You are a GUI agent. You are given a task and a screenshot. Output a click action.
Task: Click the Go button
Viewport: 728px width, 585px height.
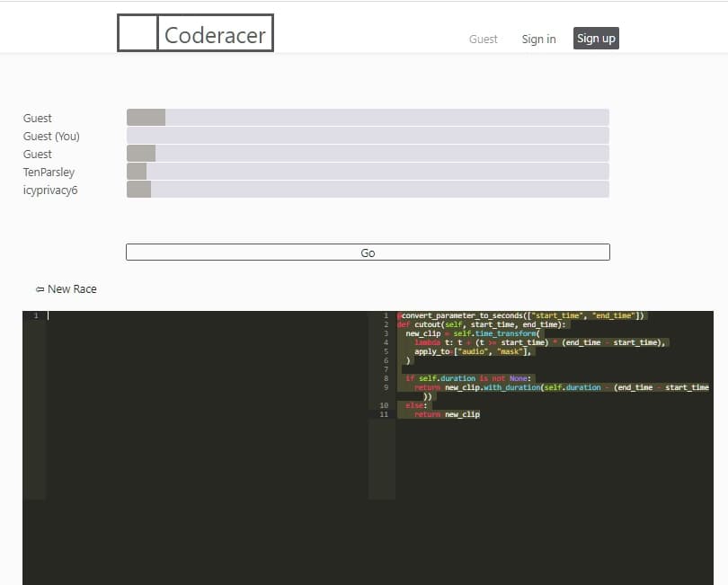coord(368,253)
